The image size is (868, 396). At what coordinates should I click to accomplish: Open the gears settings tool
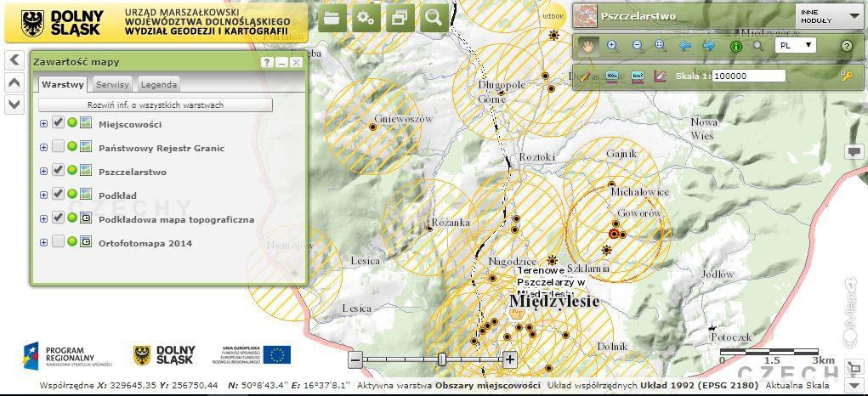pos(366,18)
